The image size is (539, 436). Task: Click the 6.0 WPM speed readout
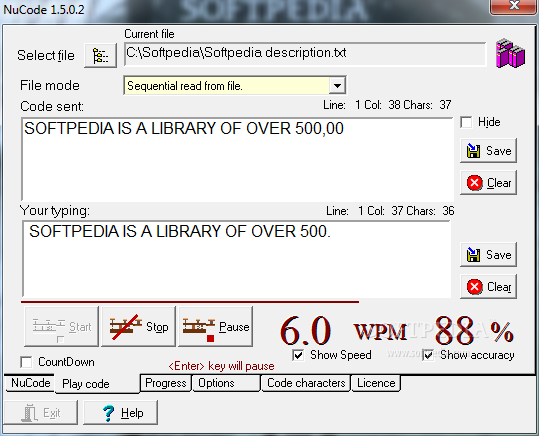click(x=343, y=330)
